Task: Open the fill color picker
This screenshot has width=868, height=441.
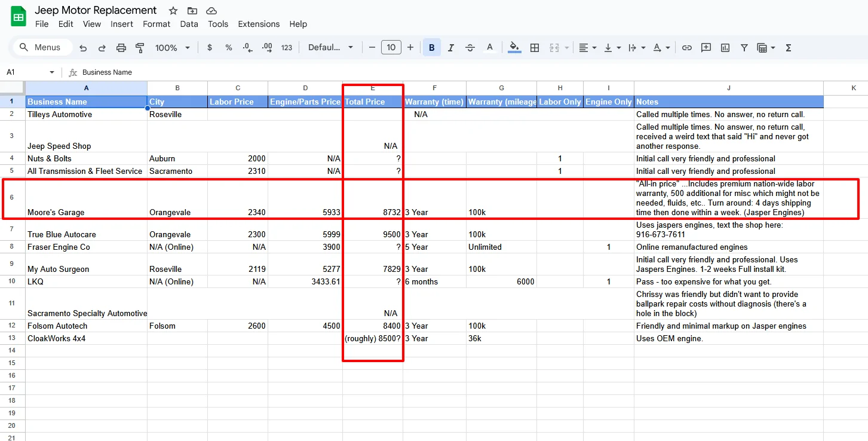Action: 514,48
